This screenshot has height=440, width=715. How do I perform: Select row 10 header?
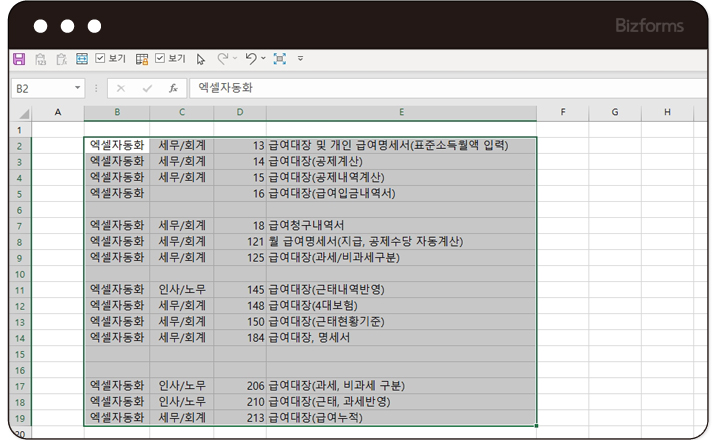pyautogui.click(x=20, y=273)
